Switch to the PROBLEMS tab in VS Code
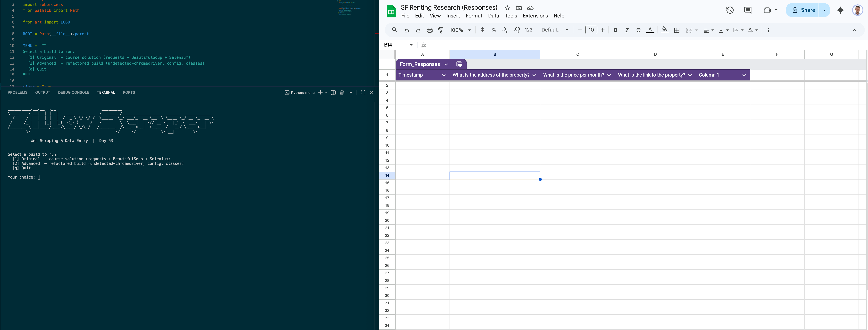Image resolution: width=868 pixels, height=330 pixels. [x=17, y=93]
